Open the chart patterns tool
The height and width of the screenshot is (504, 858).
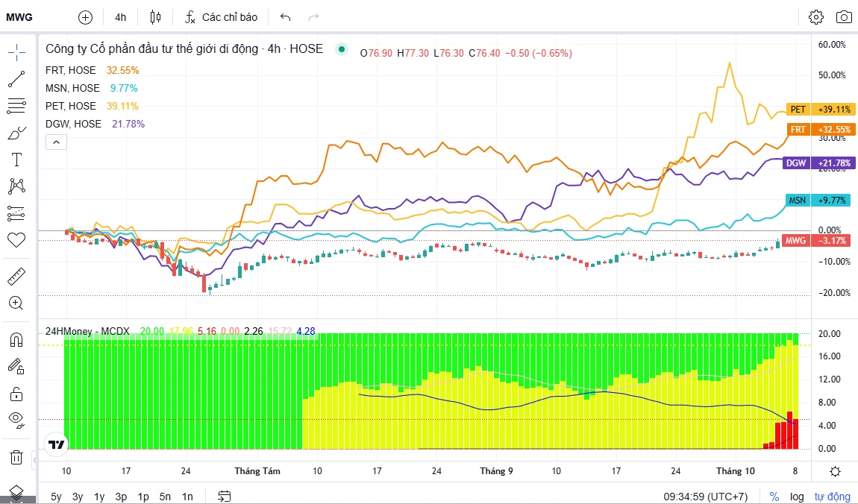coord(16,186)
